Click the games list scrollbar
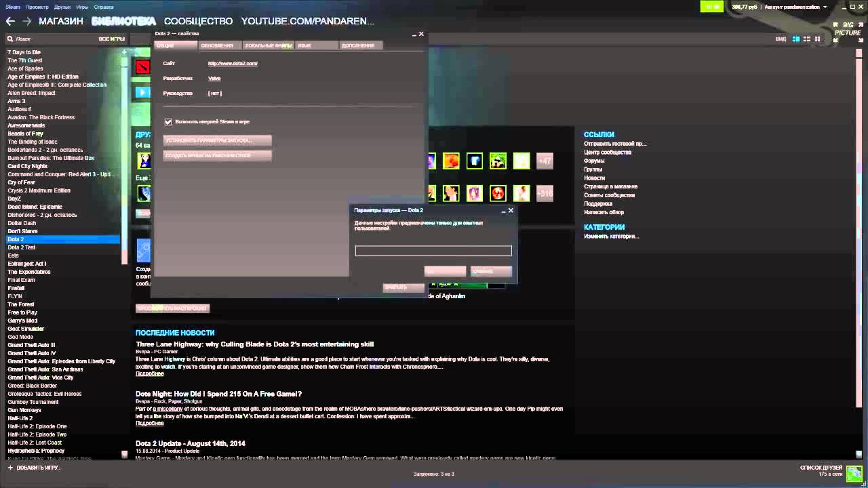Viewport: 868px width, 488px height. [x=124, y=159]
